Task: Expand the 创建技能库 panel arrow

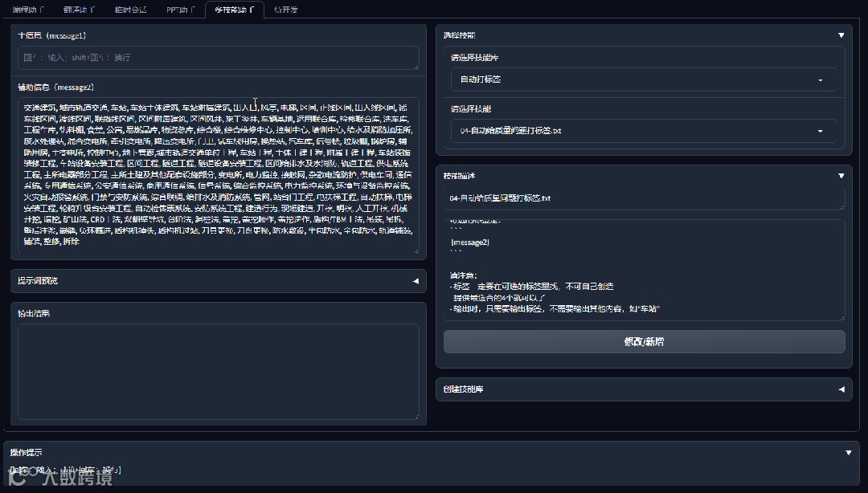Action: (841, 389)
